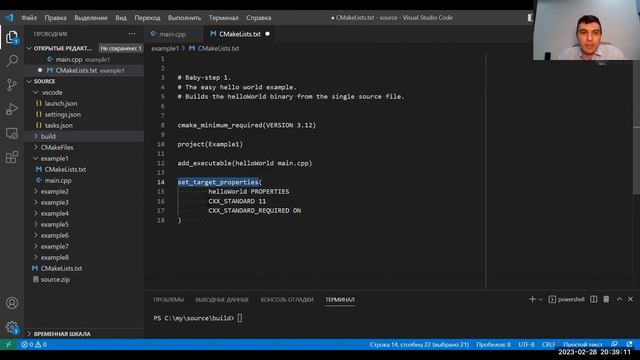Open the Accounts menu icon
The image size is (640, 360).
(x=12, y=303)
